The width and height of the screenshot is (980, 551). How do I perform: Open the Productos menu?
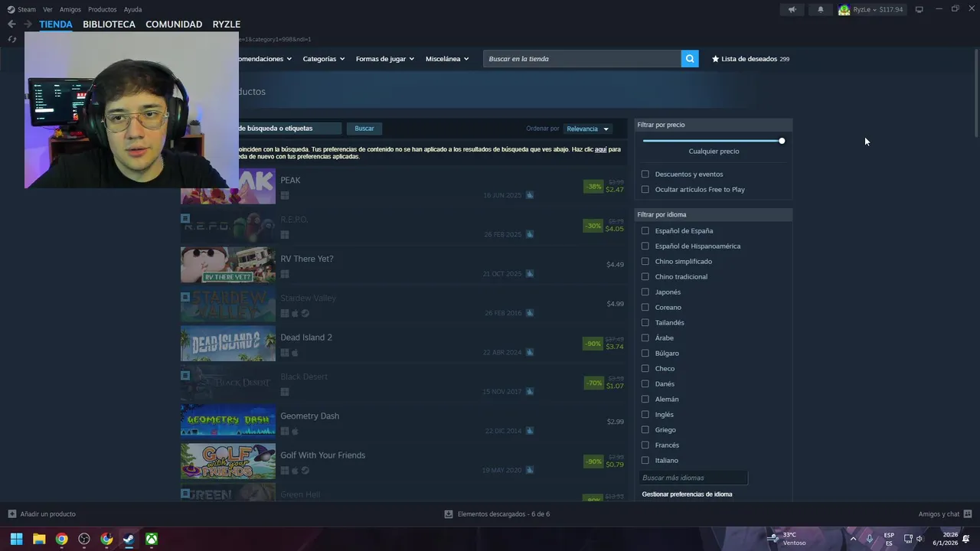tap(102, 10)
